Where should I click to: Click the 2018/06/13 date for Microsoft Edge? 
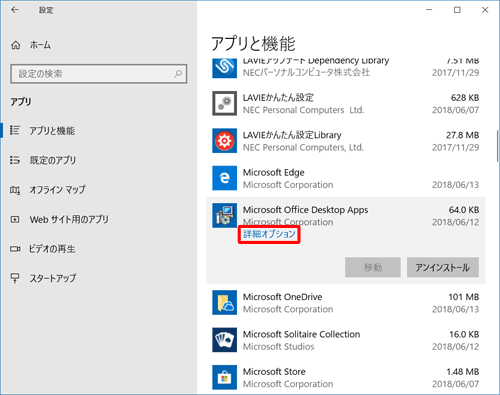coord(456,185)
